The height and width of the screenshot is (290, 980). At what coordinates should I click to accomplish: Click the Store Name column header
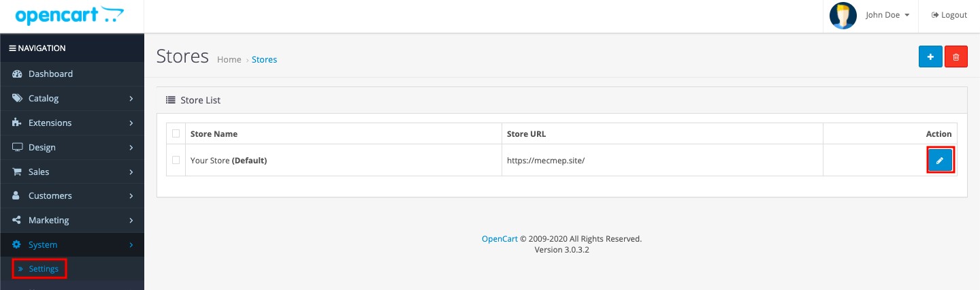pos(214,134)
